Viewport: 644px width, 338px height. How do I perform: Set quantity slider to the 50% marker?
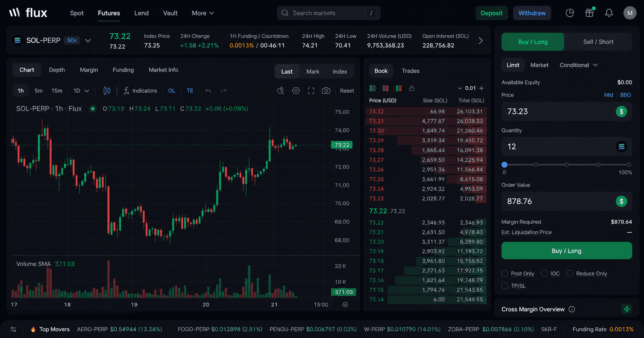click(567, 165)
